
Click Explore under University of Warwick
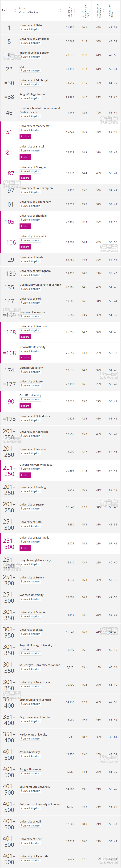click(25, 247)
